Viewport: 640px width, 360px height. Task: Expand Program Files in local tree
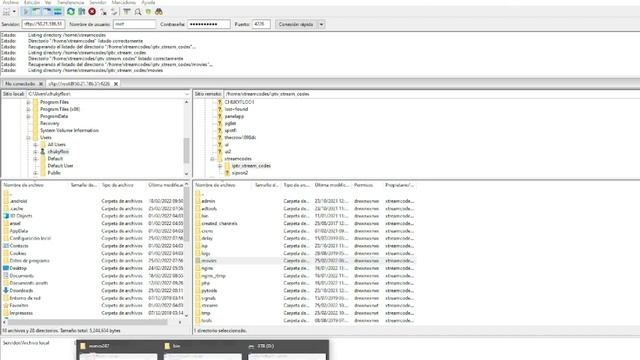coord(28,102)
